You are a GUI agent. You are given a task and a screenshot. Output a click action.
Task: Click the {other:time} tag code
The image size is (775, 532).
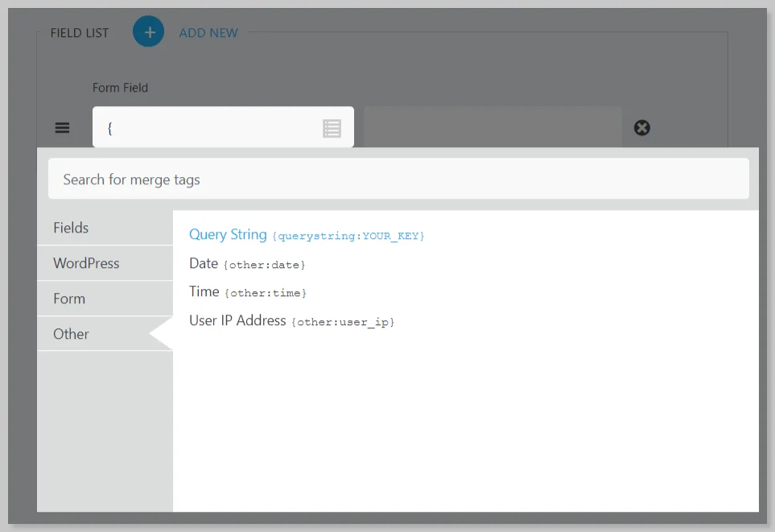click(266, 294)
